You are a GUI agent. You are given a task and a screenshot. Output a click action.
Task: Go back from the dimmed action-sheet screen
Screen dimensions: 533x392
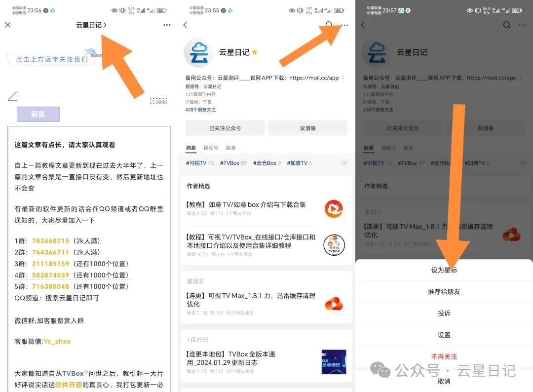(363, 25)
